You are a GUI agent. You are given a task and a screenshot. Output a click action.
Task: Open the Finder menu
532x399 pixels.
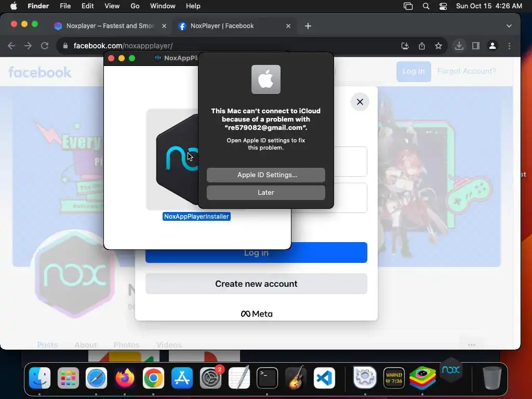pyautogui.click(x=38, y=6)
